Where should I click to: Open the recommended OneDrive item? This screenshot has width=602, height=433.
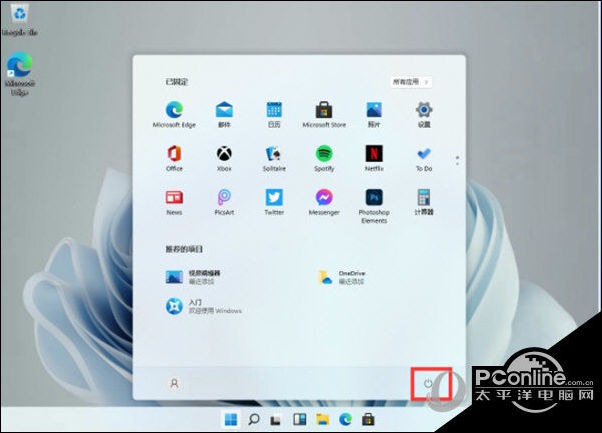[x=342, y=277]
